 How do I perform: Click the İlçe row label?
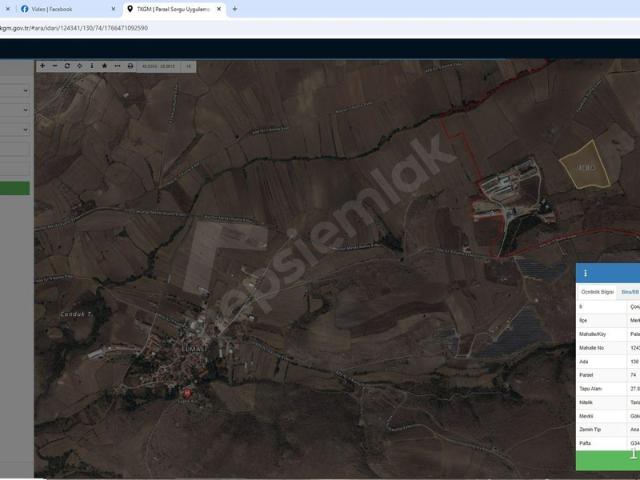[583, 320]
